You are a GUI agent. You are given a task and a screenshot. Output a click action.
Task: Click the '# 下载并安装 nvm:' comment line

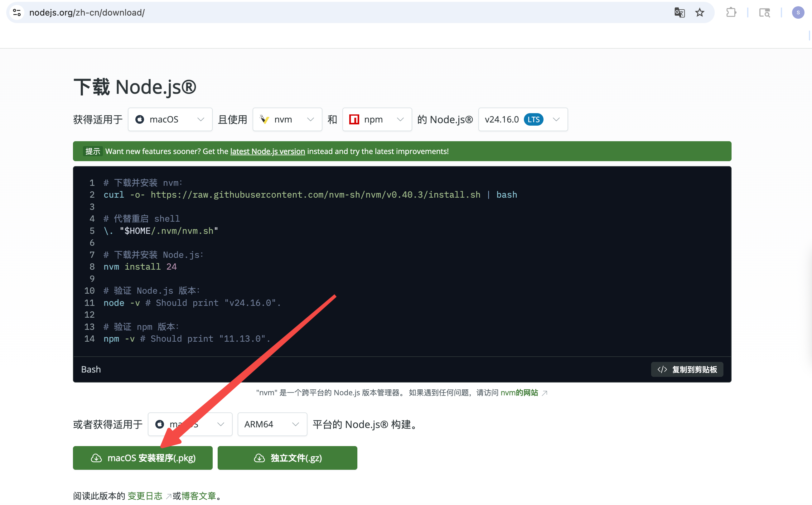143,183
